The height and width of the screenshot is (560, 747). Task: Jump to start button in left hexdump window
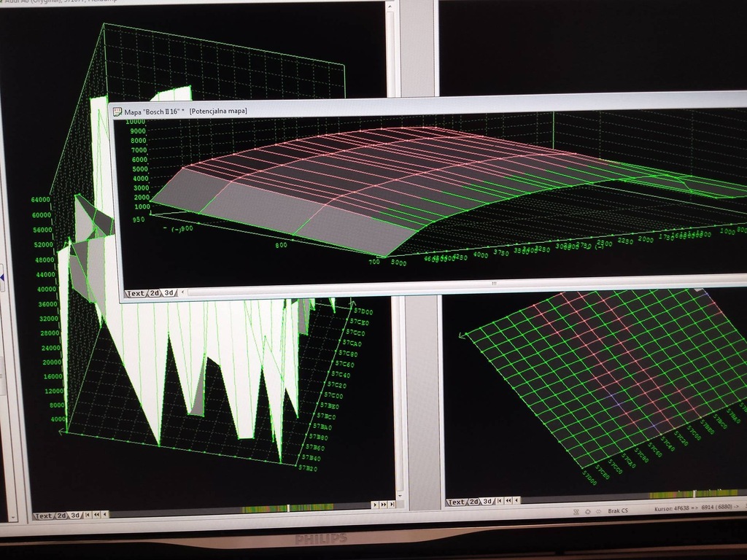point(88,515)
